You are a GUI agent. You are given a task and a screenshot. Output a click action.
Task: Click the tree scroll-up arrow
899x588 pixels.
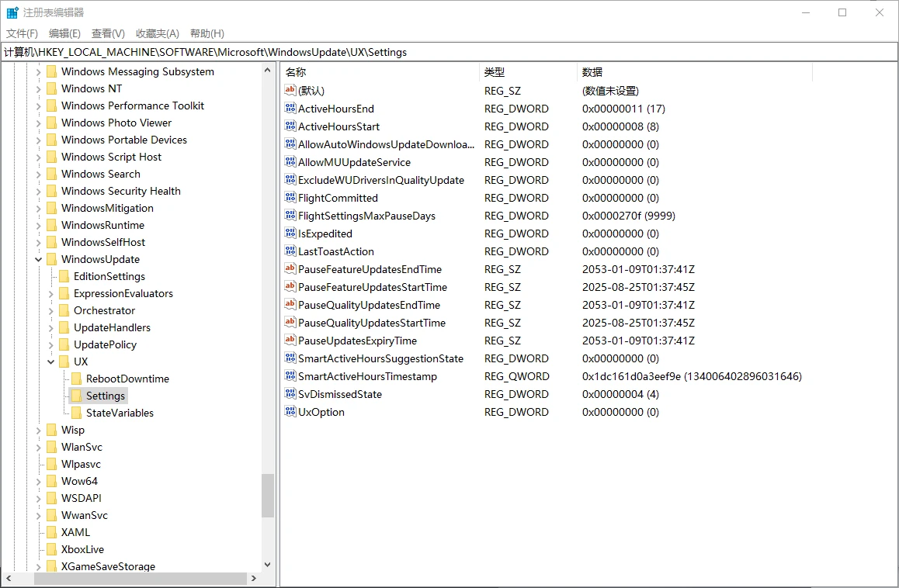pyautogui.click(x=267, y=70)
